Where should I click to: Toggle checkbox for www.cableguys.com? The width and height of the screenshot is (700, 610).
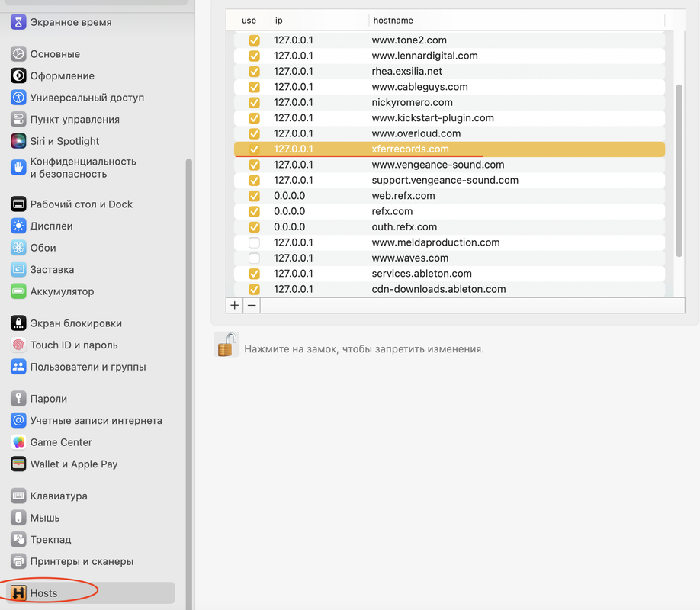[x=254, y=87]
